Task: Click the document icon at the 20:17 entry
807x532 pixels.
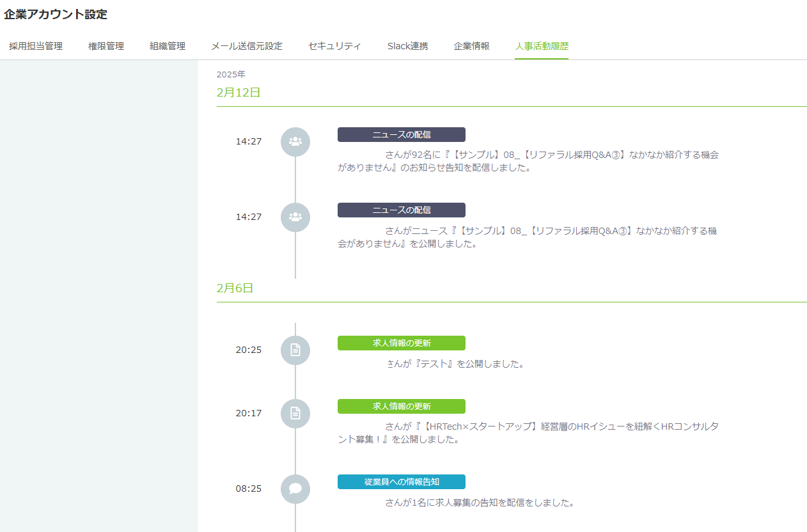Action: pyautogui.click(x=295, y=414)
